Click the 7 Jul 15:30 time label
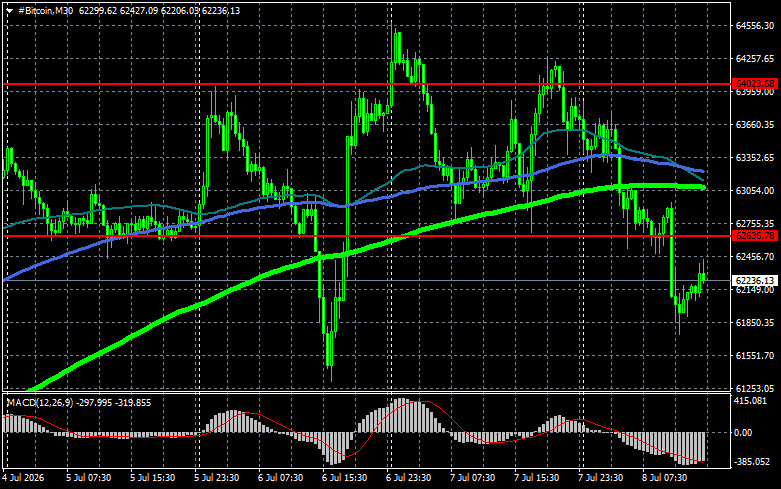This screenshot has width=781, height=489. coord(536,478)
